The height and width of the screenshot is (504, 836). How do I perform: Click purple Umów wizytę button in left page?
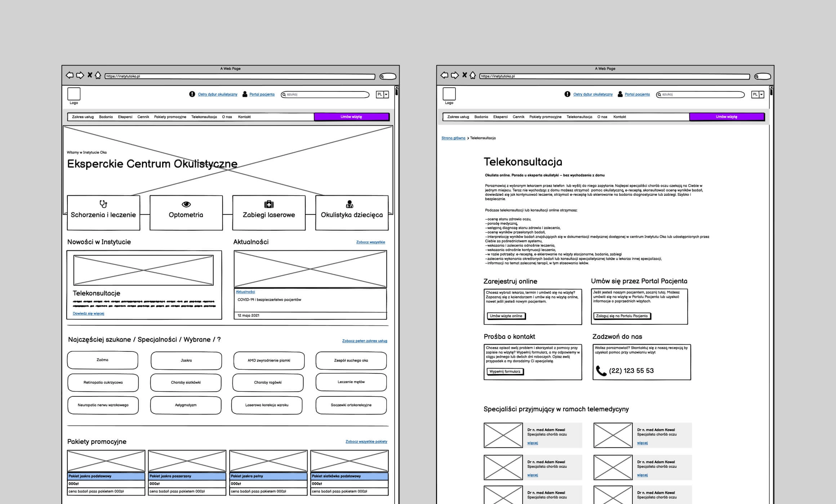351,117
